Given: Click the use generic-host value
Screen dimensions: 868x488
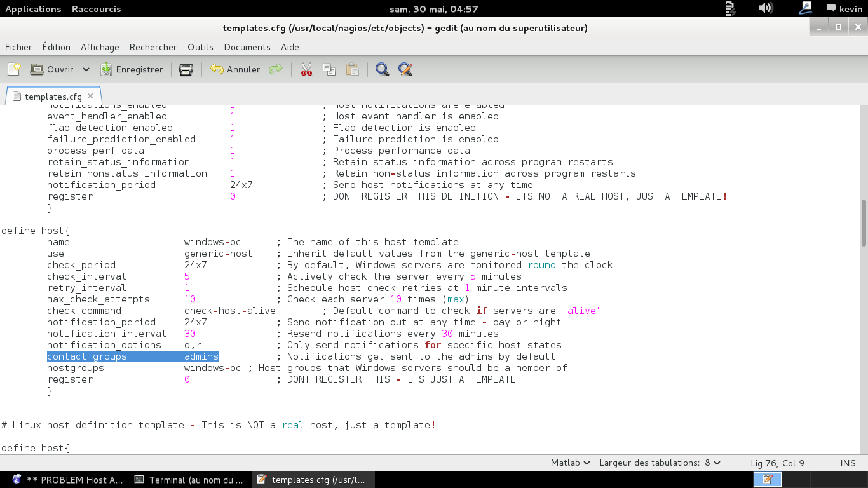Looking at the screenshot, I should pyautogui.click(x=218, y=254).
